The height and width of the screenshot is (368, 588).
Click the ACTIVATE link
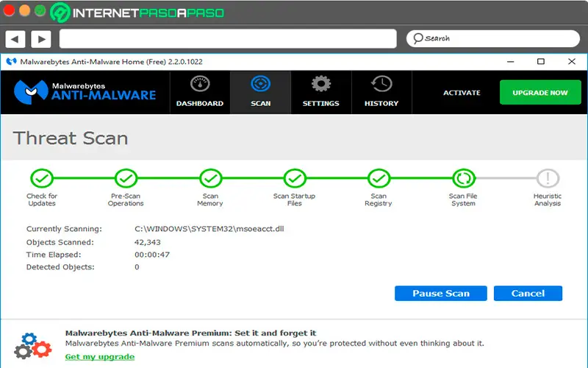coord(462,93)
